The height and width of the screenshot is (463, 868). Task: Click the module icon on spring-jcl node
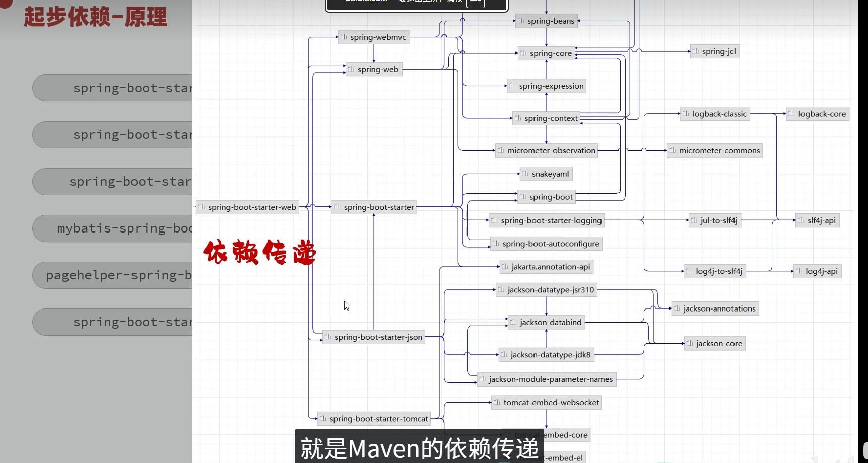pos(696,51)
